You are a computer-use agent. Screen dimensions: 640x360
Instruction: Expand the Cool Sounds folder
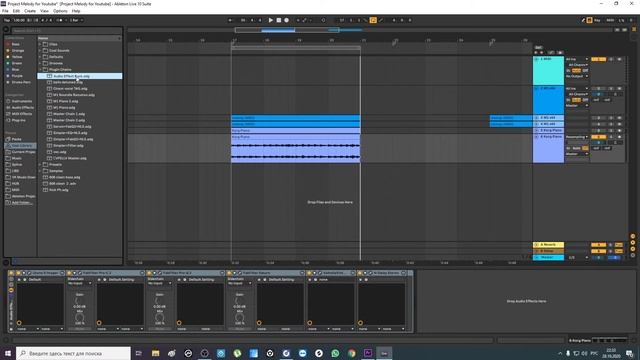[40, 51]
